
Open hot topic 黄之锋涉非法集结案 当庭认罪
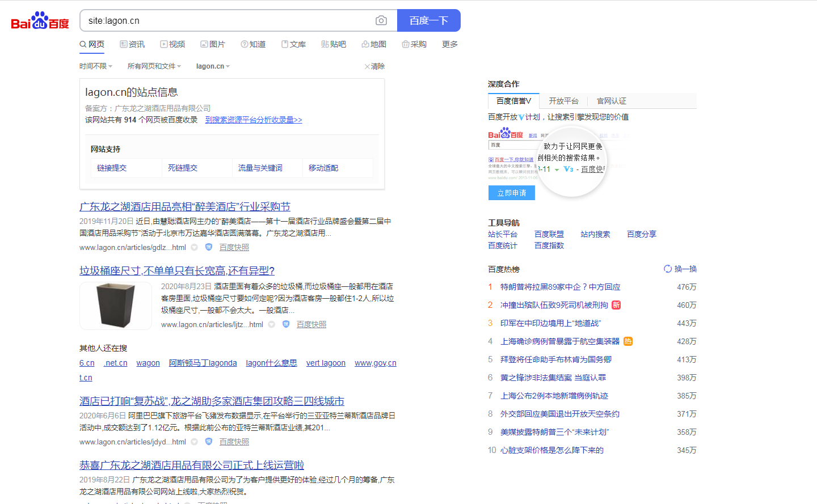pyautogui.click(x=553, y=378)
